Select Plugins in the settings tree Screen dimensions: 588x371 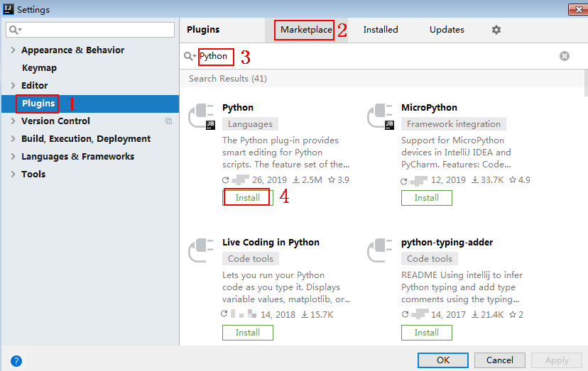[x=38, y=104]
